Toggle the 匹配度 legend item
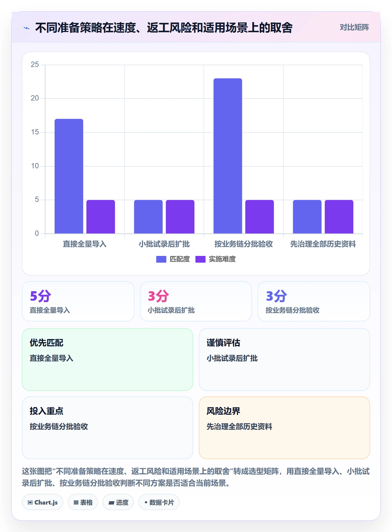This screenshot has height=532, width=392. [173, 259]
